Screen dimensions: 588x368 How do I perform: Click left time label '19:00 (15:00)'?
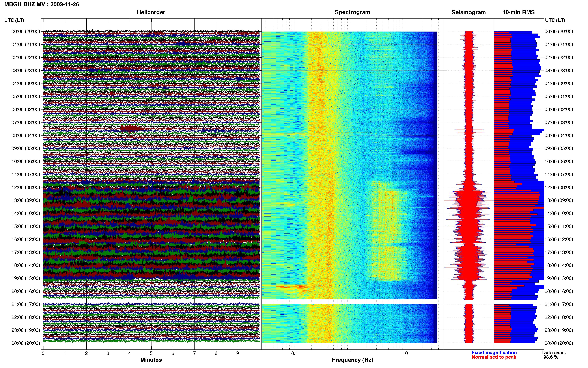tap(26, 278)
